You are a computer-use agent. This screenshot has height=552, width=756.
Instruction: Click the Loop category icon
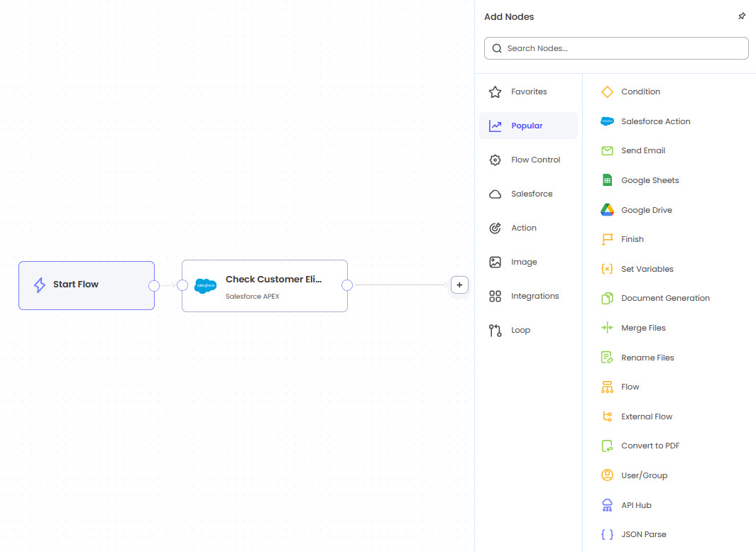495,330
